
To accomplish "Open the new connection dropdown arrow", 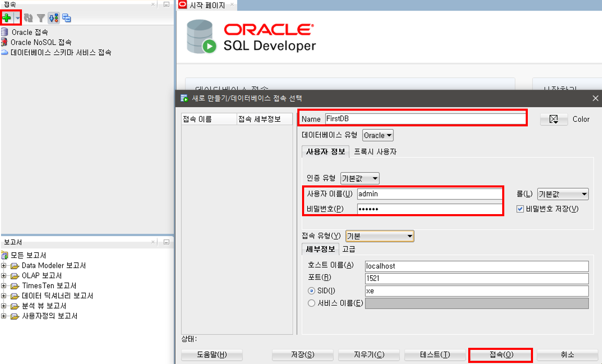I will coord(17,18).
